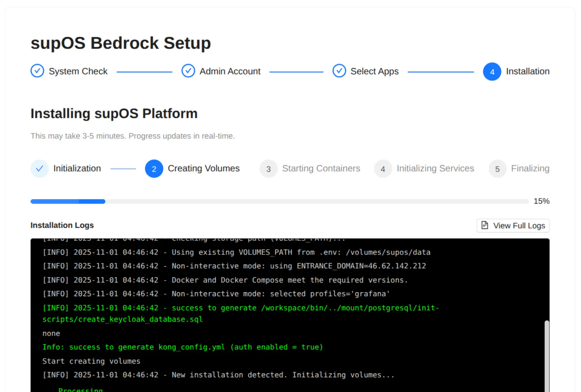Click the Select Apps step label
The image size is (581, 392).
tap(375, 71)
